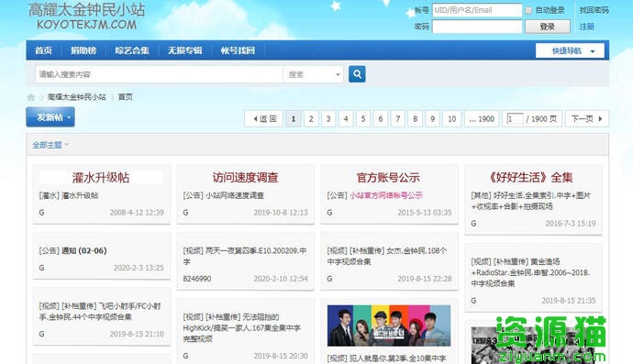Click the 注册 link
The image size is (633, 364).
(586, 27)
